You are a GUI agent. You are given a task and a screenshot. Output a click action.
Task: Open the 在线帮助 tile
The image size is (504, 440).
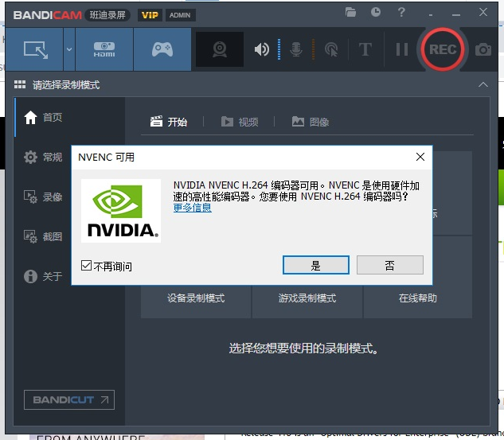click(418, 298)
